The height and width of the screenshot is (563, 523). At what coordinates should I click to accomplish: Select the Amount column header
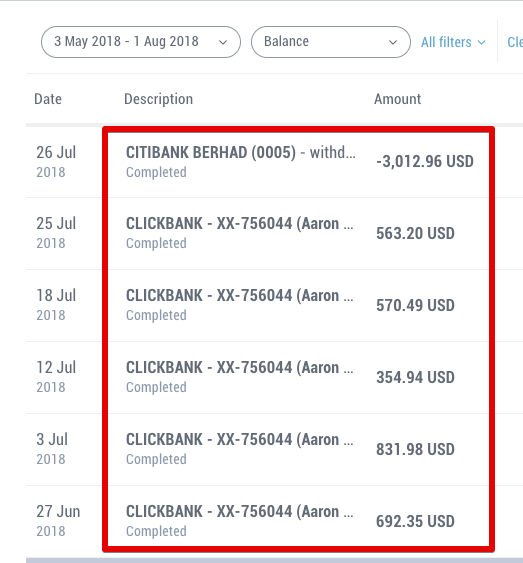pos(397,99)
